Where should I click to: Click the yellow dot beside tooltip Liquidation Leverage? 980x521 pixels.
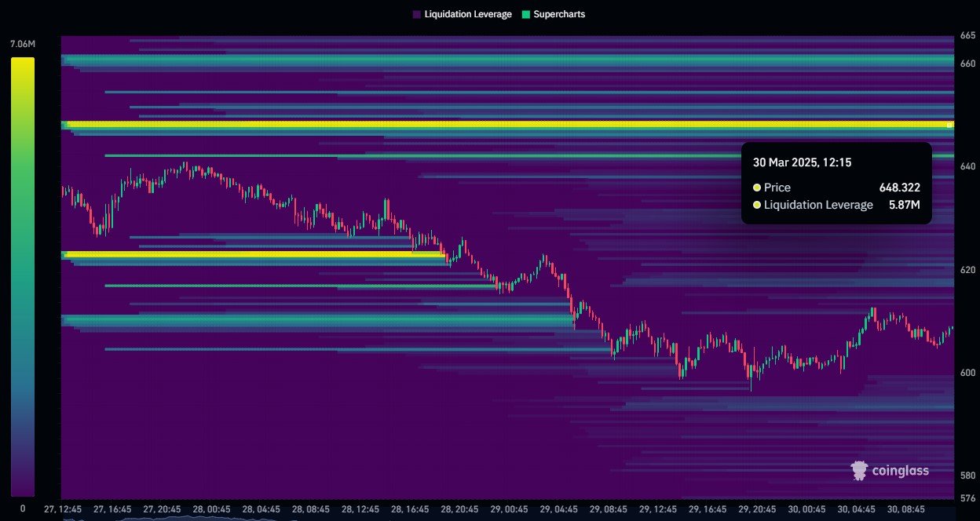[x=757, y=205]
